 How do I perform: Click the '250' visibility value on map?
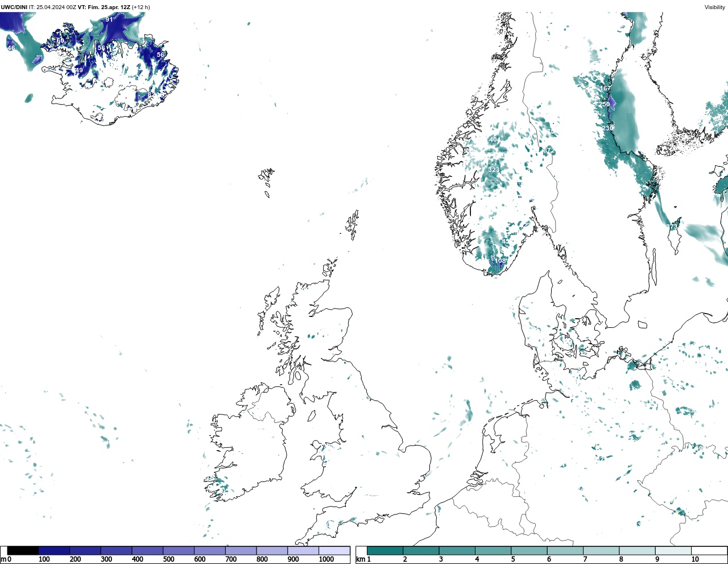605,104
